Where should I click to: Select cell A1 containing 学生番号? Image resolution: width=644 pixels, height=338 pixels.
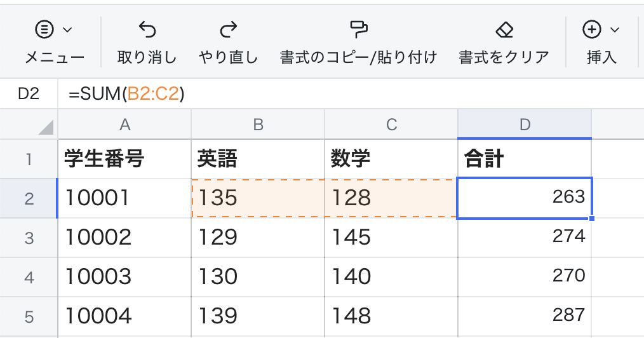[x=124, y=159]
